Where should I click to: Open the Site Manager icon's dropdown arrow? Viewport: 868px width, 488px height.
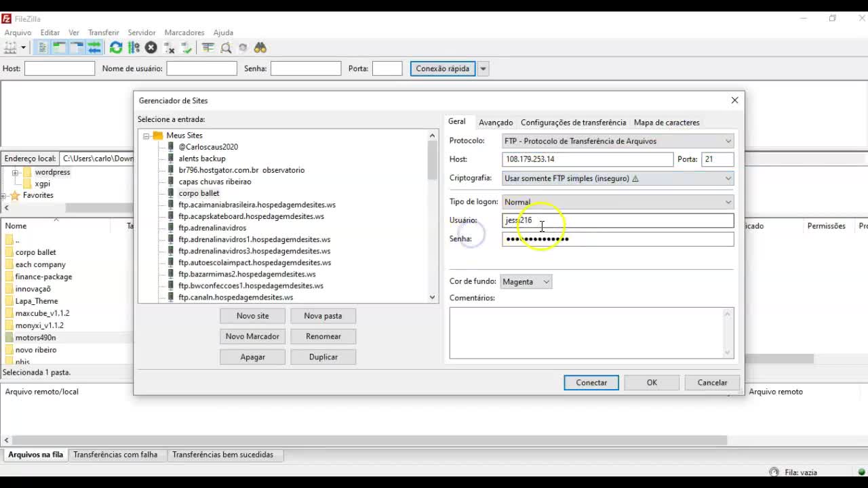[x=23, y=47]
